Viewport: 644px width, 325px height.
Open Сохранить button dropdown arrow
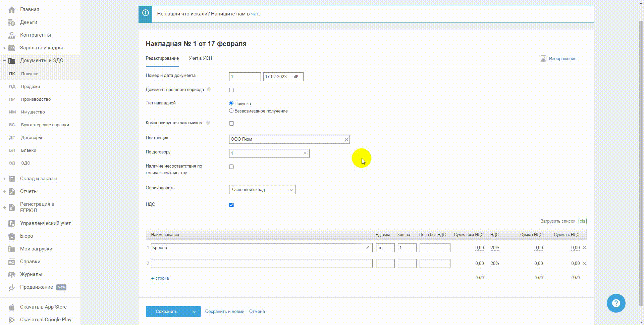coord(194,312)
